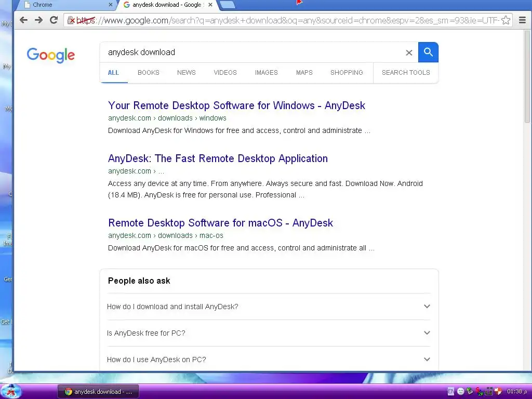
Task: Open SEARCH TOOLS
Action: [x=406, y=73]
